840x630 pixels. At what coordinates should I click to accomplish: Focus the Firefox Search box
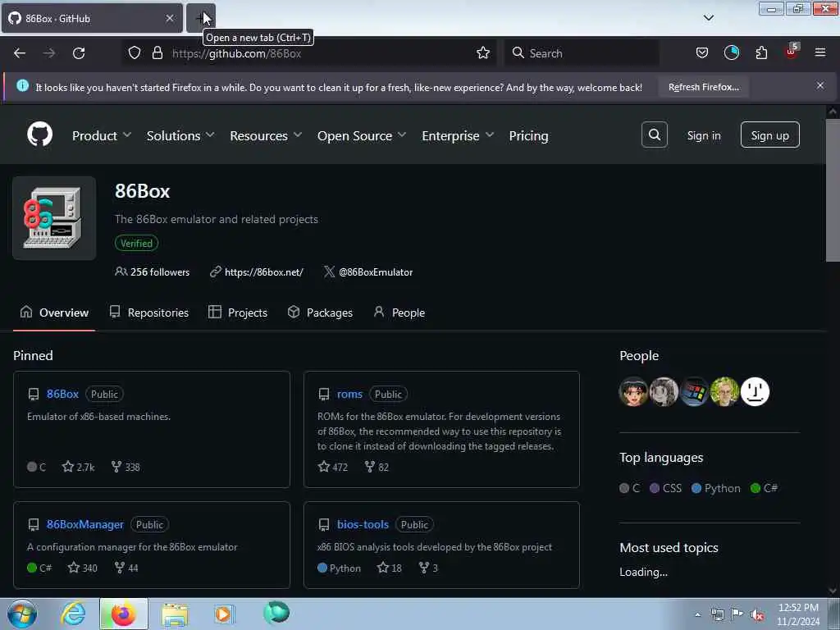pos(582,53)
